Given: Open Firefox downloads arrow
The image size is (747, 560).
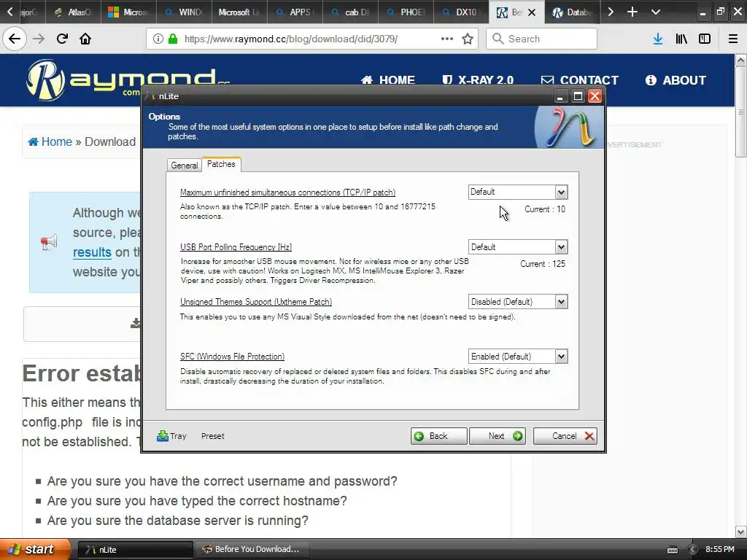Looking at the screenshot, I should pyautogui.click(x=657, y=39).
